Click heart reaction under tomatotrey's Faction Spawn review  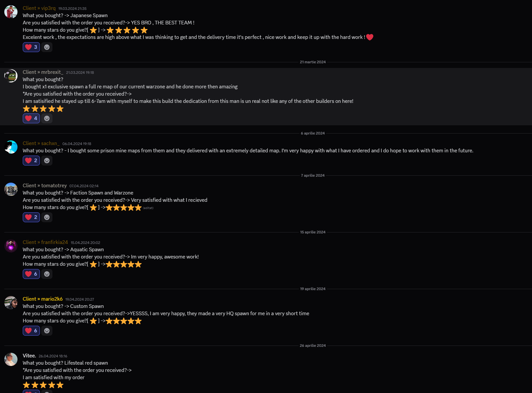point(31,217)
